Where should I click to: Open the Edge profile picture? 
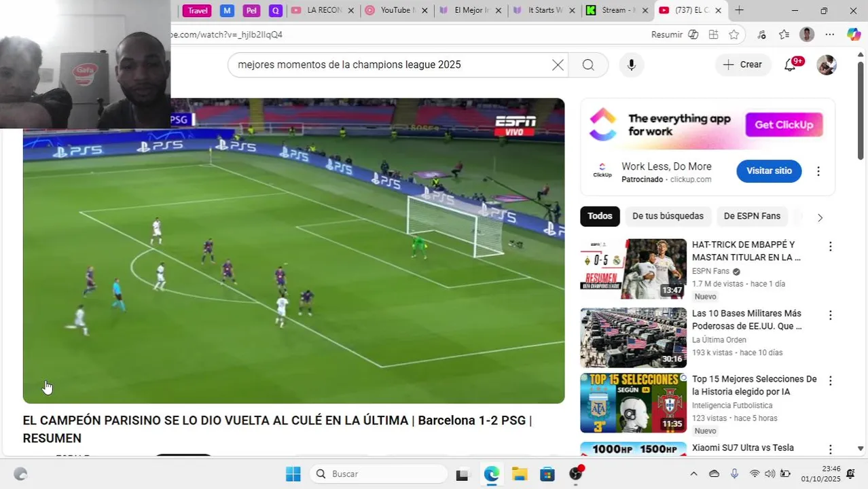[807, 35]
